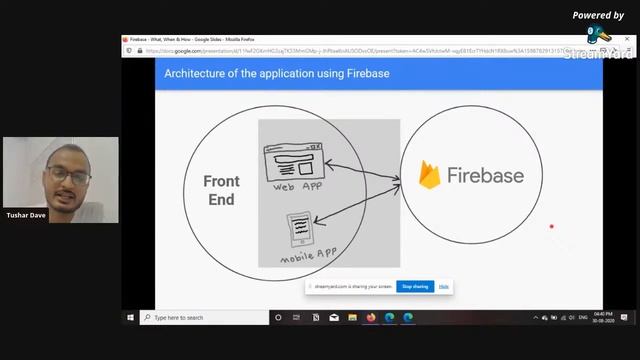Open the taskbar clock and date
Screen dimensions: 640x360
tap(603, 318)
